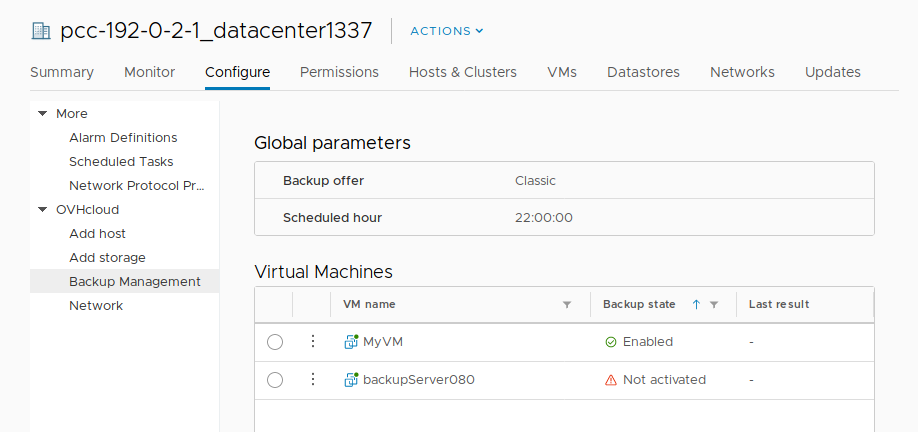
Task: Switch to the Datastores tab
Action: [643, 72]
